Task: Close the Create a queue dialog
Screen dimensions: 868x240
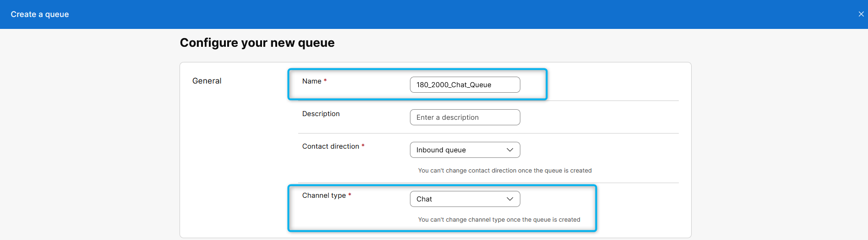Action: pyautogui.click(x=861, y=14)
